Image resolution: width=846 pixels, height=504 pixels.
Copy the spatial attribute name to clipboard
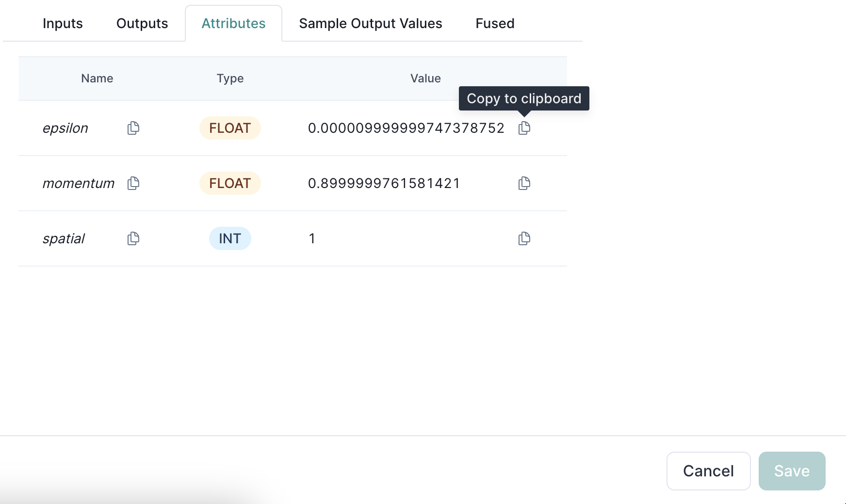pos(133,238)
